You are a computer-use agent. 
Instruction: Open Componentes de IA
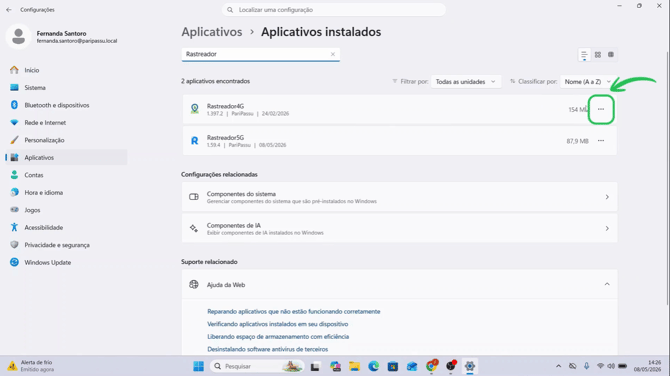400,229
